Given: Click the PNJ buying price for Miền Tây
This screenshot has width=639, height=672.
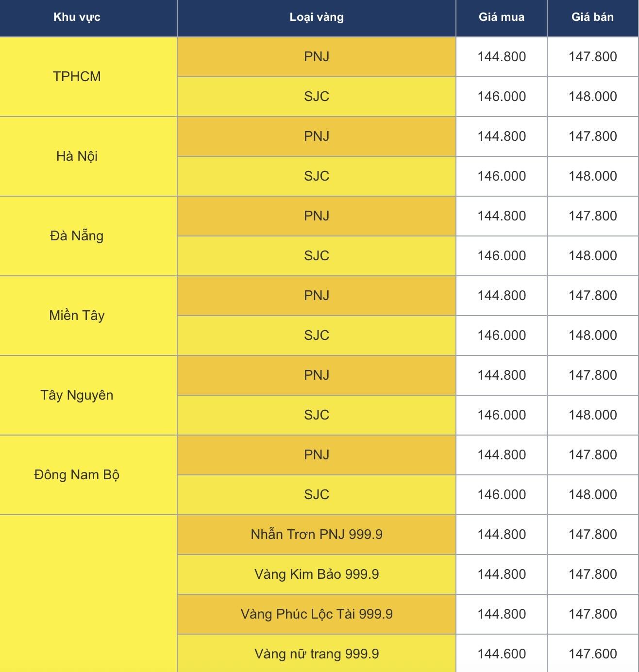Looking at the screenshot, I should tap(502, 295).
